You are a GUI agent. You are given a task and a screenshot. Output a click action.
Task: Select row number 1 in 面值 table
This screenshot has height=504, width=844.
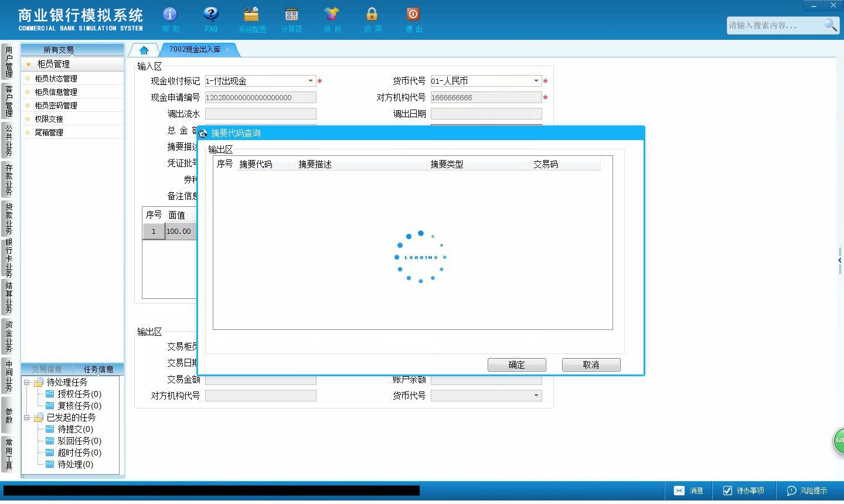pos(154,231)
